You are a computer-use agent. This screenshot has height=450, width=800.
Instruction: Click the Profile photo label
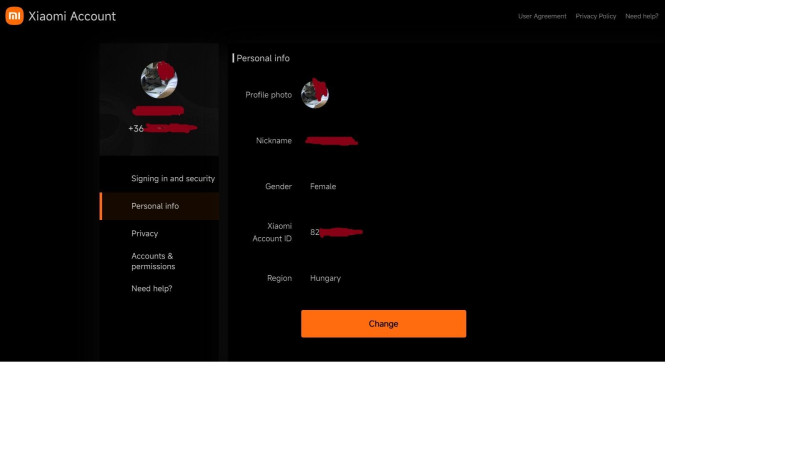268,95
